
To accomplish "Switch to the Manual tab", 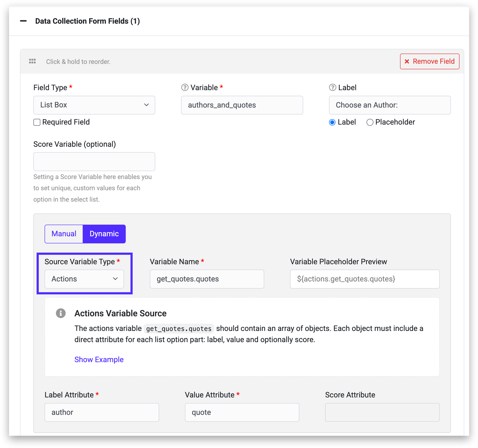I will coord(64,234).
